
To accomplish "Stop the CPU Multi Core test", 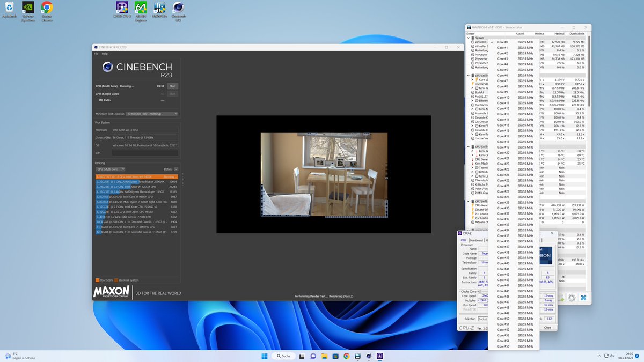I will 172,86.
